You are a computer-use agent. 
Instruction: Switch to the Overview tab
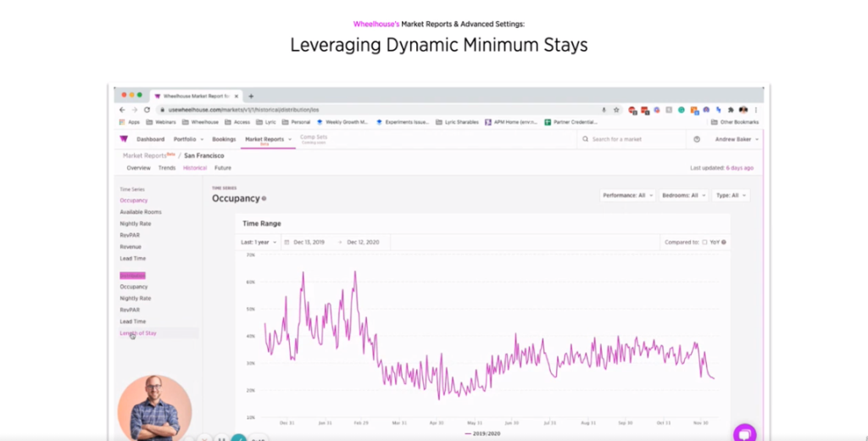pyautogui.click(x=138, y=168)
